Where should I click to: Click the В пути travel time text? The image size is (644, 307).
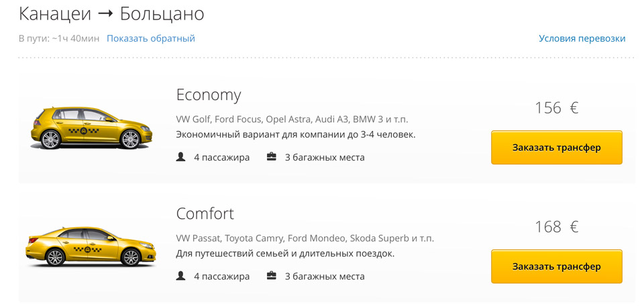(59, 38)
